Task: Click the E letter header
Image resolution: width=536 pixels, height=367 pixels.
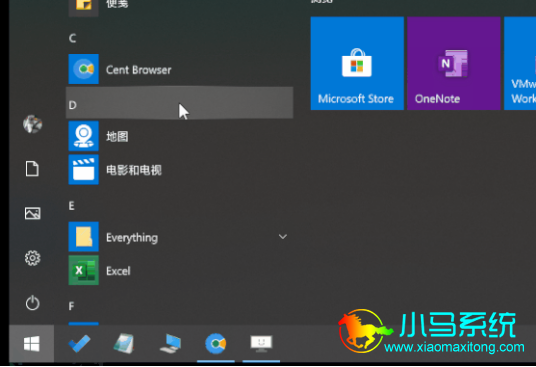Action: click(x=71, y=206)
